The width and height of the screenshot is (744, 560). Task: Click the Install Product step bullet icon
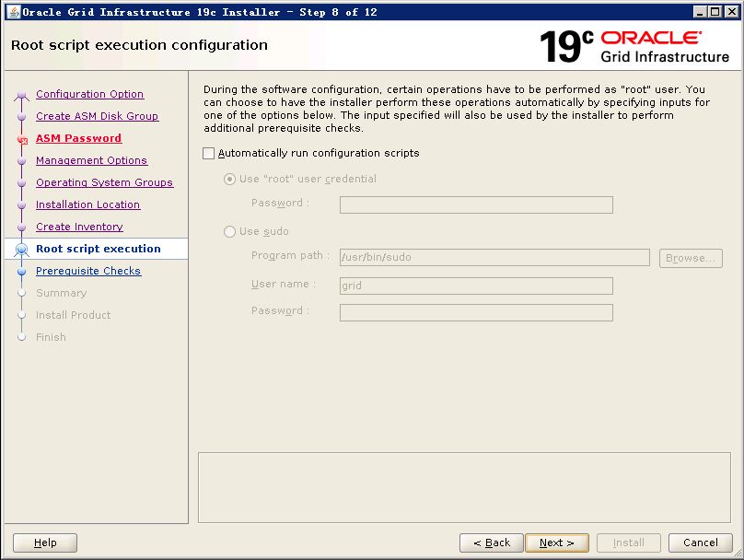click(21, 316)
